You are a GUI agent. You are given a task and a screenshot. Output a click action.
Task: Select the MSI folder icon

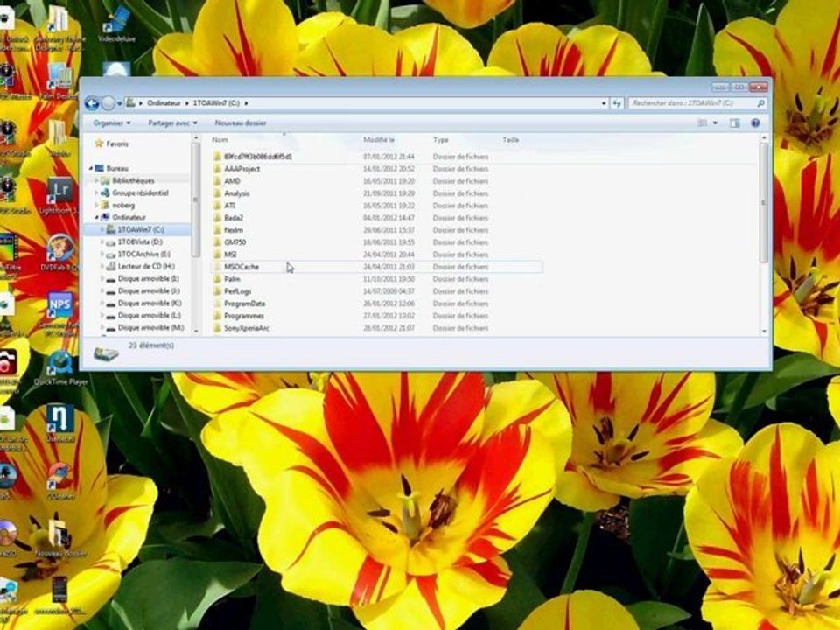(217, 255)
